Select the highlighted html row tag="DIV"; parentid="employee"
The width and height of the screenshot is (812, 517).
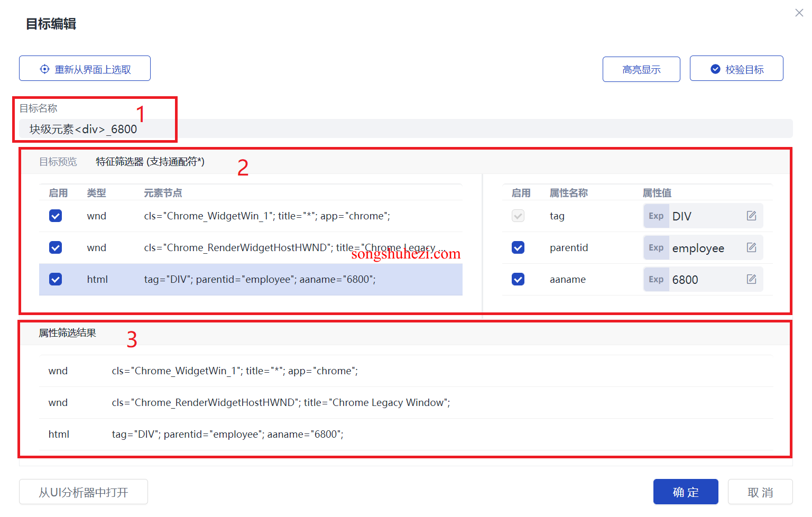251,279
